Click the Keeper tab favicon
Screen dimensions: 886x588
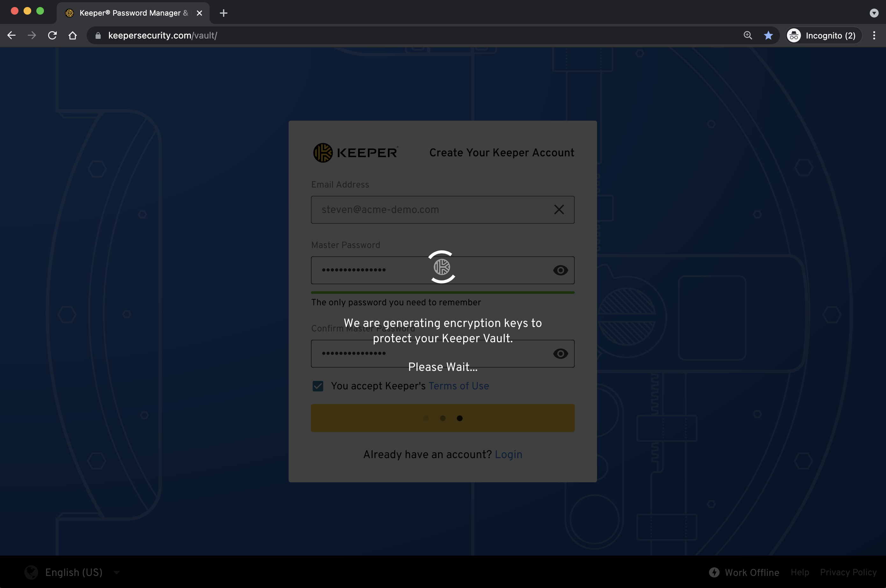69,13
